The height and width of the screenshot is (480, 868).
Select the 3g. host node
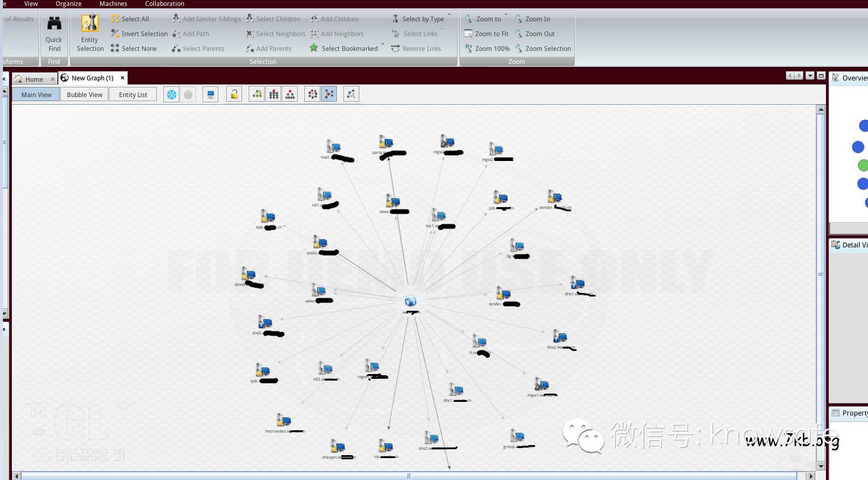[x=516, y=246]
